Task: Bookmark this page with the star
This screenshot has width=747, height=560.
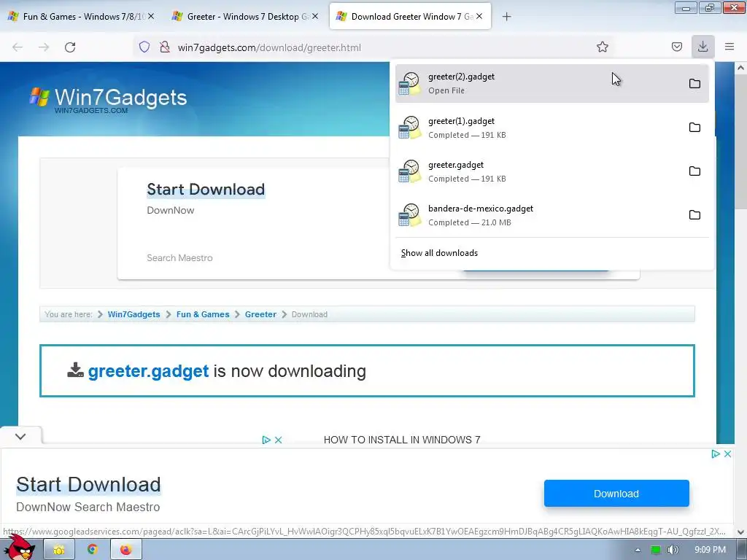Action: (602, 47)
